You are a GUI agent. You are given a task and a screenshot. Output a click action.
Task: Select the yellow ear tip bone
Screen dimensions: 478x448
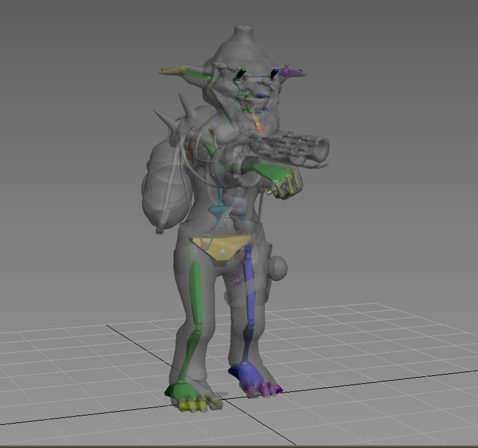pos(173,71)
